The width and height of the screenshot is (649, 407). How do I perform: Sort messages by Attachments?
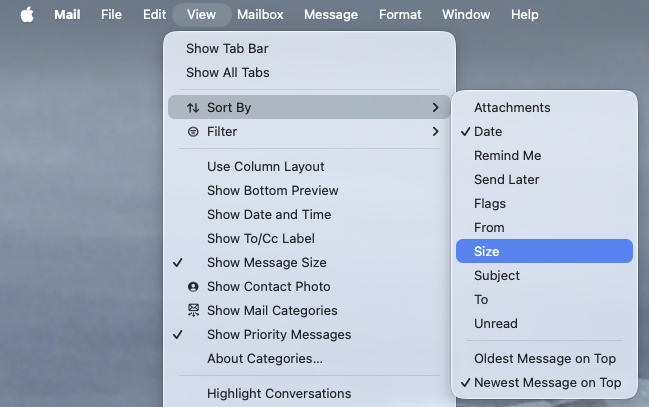click(512, 107)
